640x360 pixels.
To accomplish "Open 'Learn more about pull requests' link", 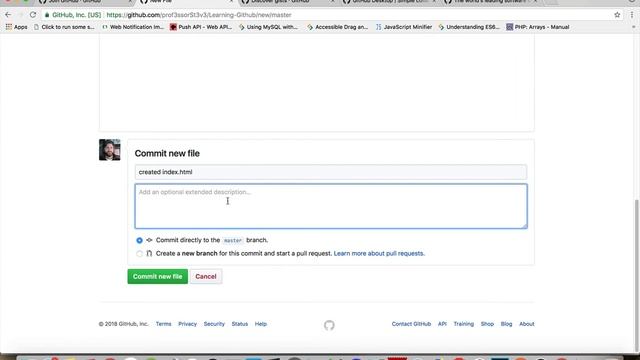I will click(379, 253).
